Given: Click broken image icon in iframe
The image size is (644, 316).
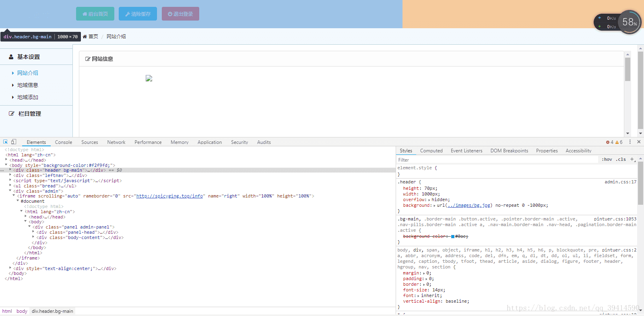Looking at the screenshot, I should pos(149,78).
